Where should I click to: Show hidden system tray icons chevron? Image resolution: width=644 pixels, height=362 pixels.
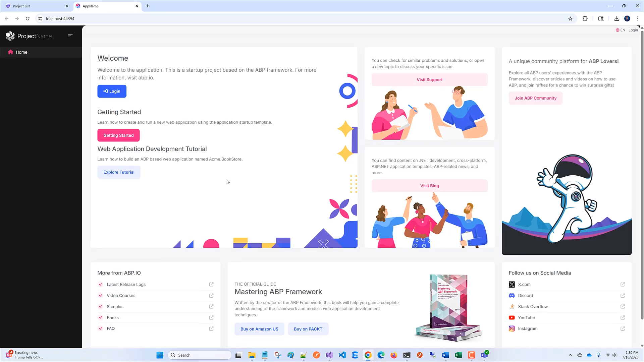pyautogui.click(x=570, y=355)
